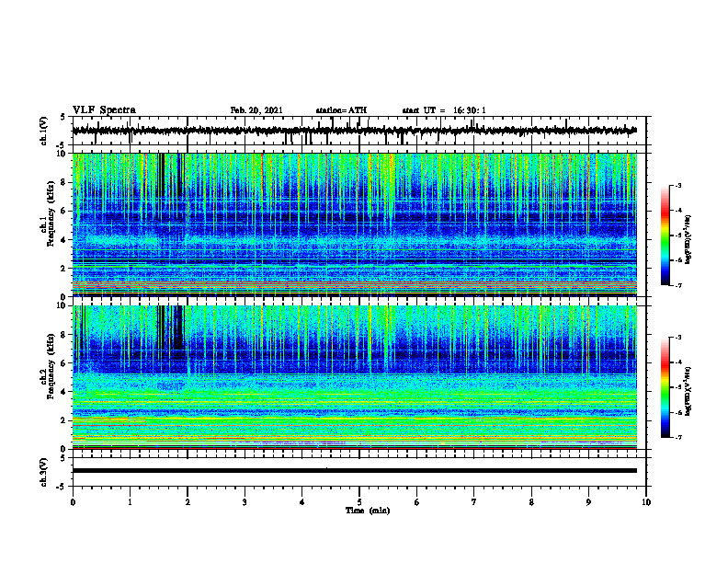Click the time axis tick label '1'
Viewport: 728px width, 563px height.
[x=130, y=502]
